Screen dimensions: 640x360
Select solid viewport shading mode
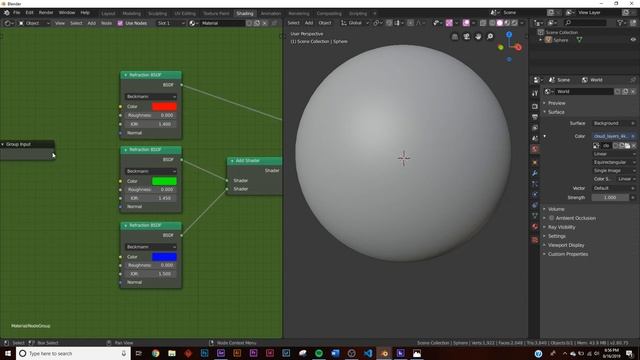click(x=500, y=23)
